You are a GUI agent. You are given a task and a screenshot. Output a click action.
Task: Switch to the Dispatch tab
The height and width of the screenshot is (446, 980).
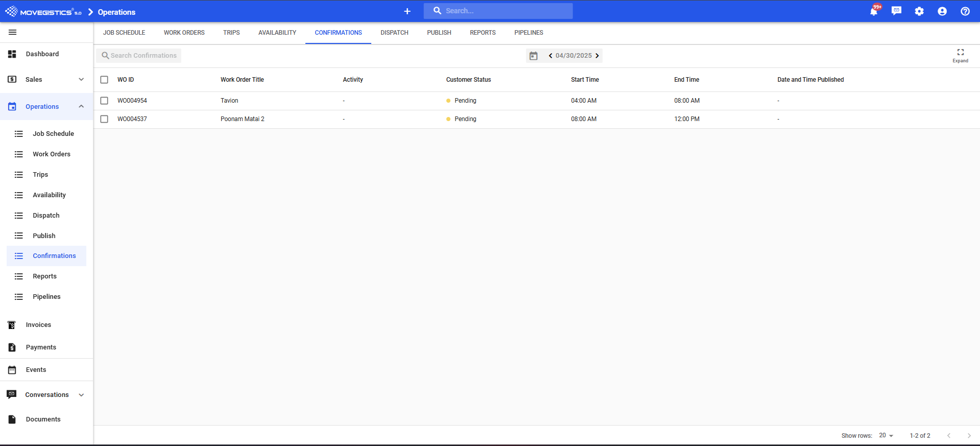394,33
